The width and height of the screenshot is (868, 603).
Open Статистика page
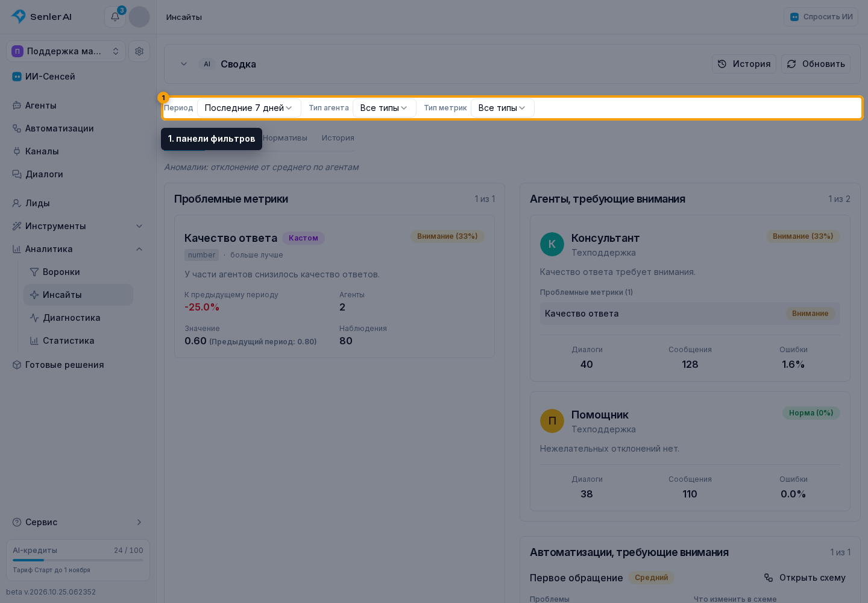(78, 341)
